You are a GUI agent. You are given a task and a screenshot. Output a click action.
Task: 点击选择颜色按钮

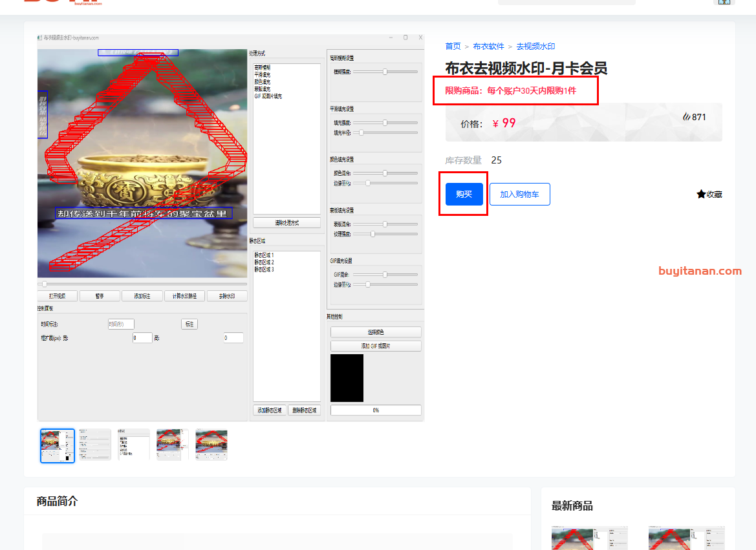pyautogui.click(x=376, y=331)
